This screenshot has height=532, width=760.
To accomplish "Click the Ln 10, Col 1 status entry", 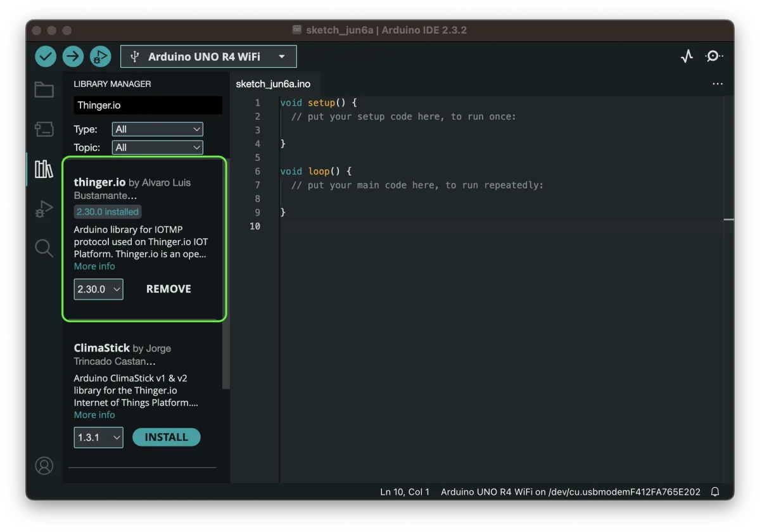I will [405, 491].
